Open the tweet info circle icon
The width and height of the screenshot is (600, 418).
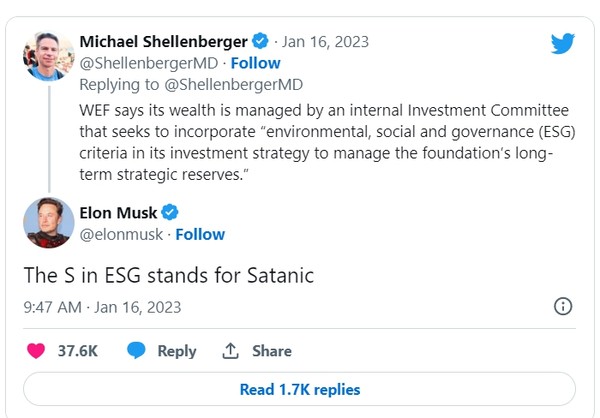coord(563,306)
